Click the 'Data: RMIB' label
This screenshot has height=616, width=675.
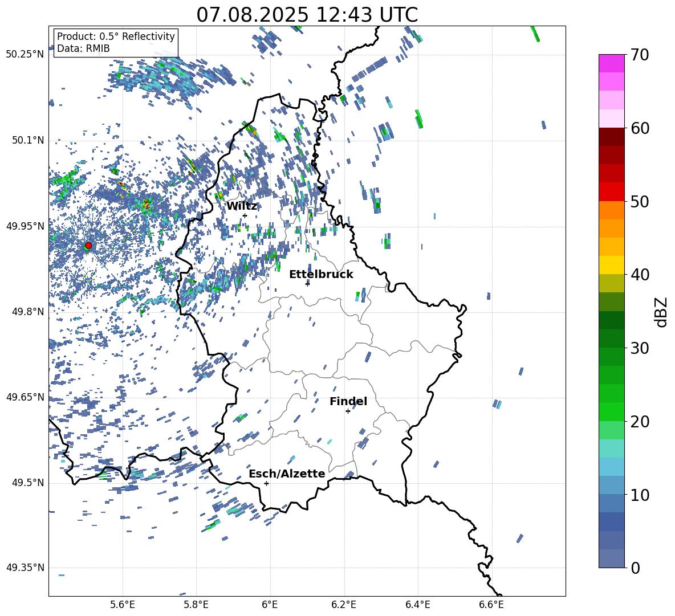point(83,48)
